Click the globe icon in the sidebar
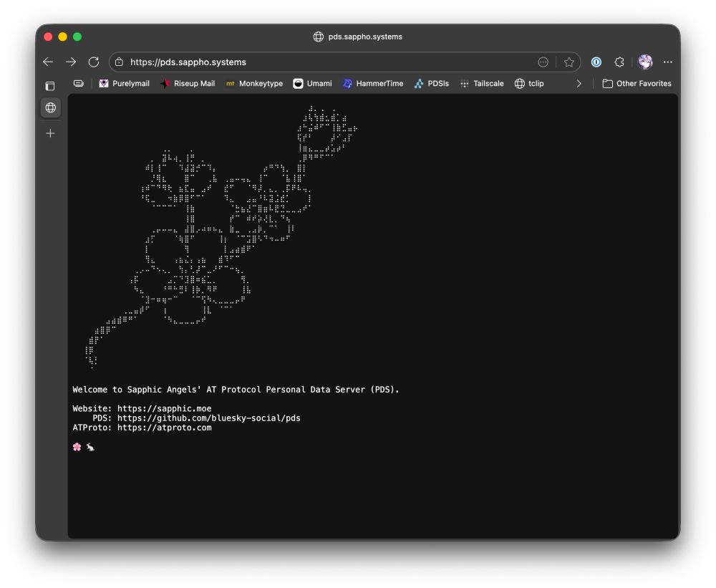The image size is (716, 588). (50, 107)
